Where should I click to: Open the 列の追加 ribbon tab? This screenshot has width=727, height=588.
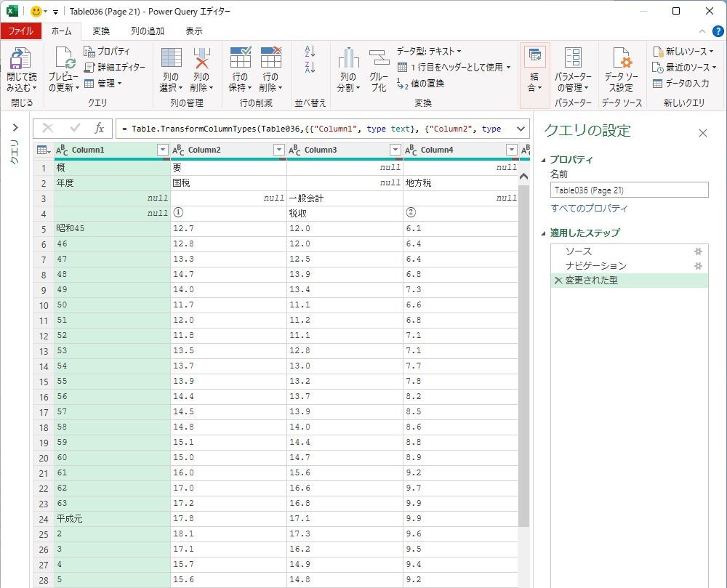(148, 31)
